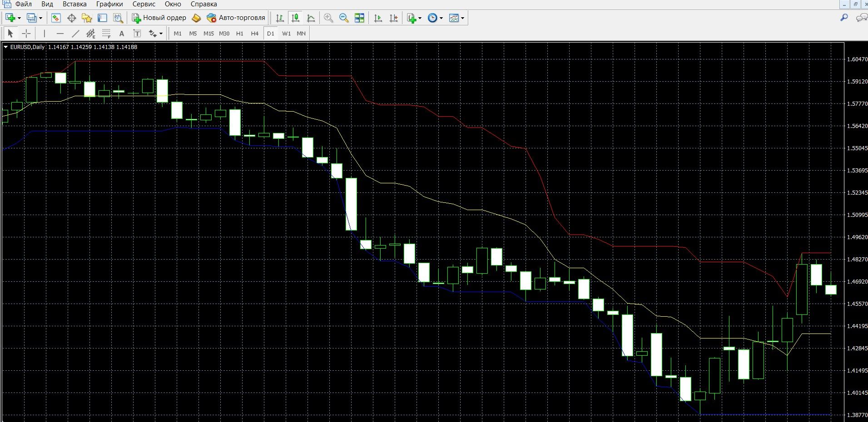868x422 pixels.
Task: Draw a vertical line tool
Action: [x=44, y=34]
